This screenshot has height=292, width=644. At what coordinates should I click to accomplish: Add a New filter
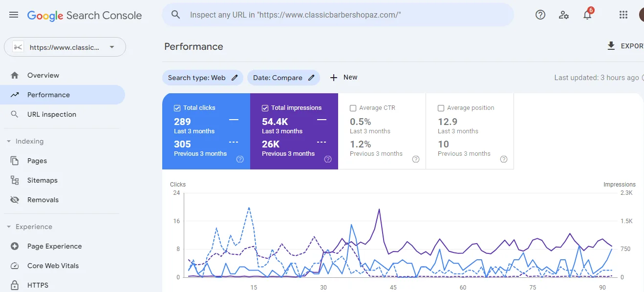pyautogui.click(x=343, y=78)
